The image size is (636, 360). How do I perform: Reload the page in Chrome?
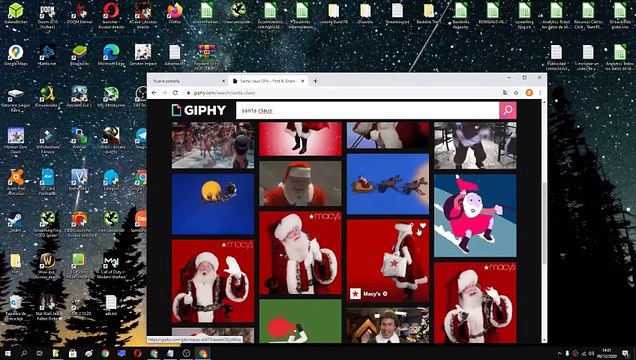point(175,93)
